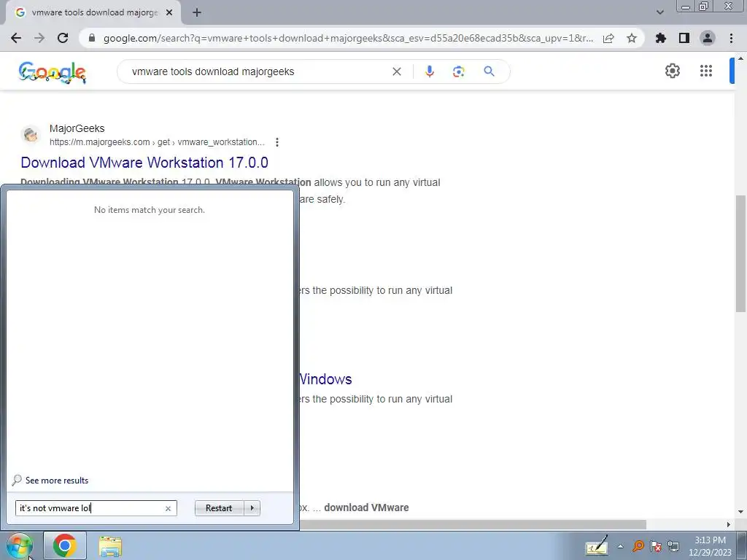Viewport: 747px width, 560px height.
Task: Click the Windows Start orb
Action: [x=20, y=545]
